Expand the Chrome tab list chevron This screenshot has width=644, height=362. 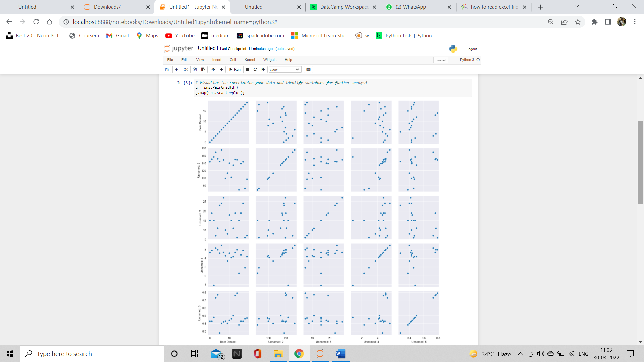tap(577, 6)
